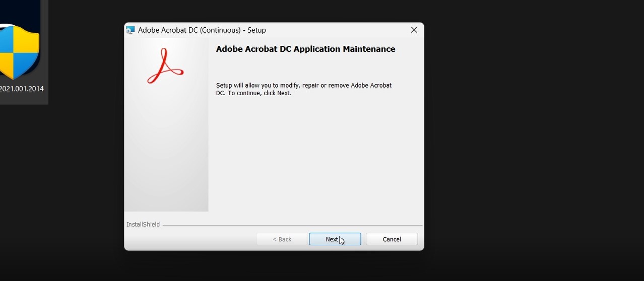Select the shield installer icon on desktop
The image size is (644, 281).
pos(20,52)
